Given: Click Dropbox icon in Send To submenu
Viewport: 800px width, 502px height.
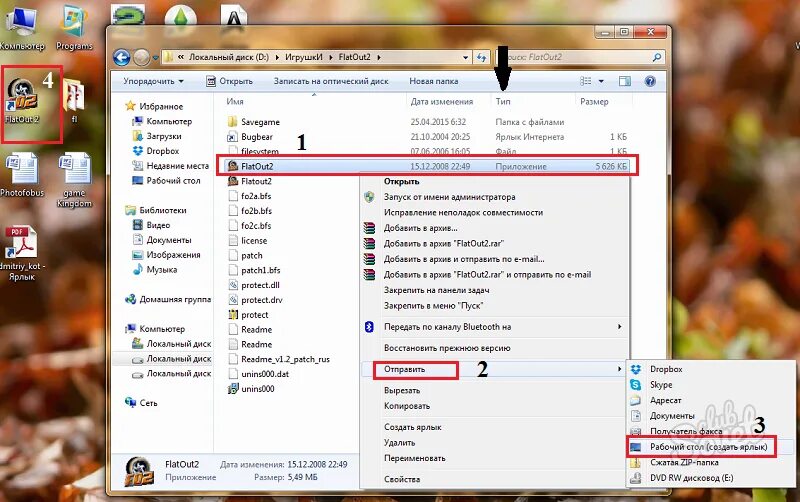Looking at the screenshot, I should click(636, 369).
